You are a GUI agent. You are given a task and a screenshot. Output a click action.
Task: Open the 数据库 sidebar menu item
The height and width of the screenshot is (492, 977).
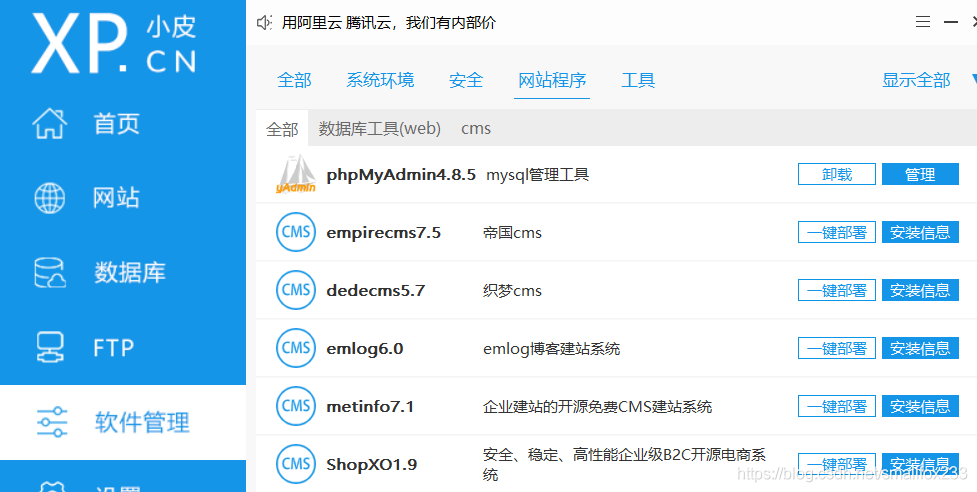coord(123,273)
